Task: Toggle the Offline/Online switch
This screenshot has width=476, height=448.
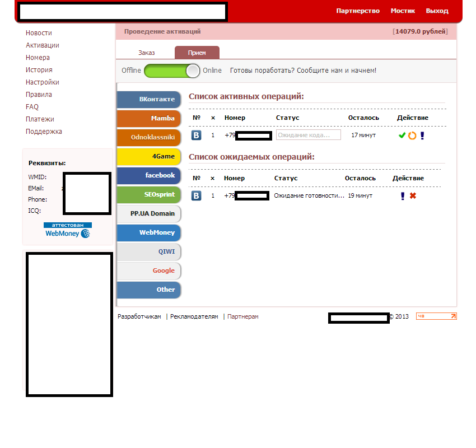Action: click(x=172, y=71)
